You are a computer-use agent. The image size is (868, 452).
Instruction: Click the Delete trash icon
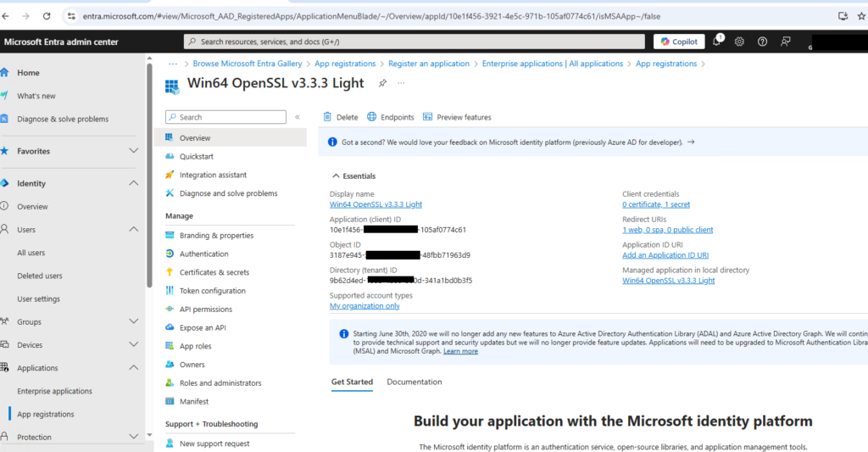click(x=327, y=117)
